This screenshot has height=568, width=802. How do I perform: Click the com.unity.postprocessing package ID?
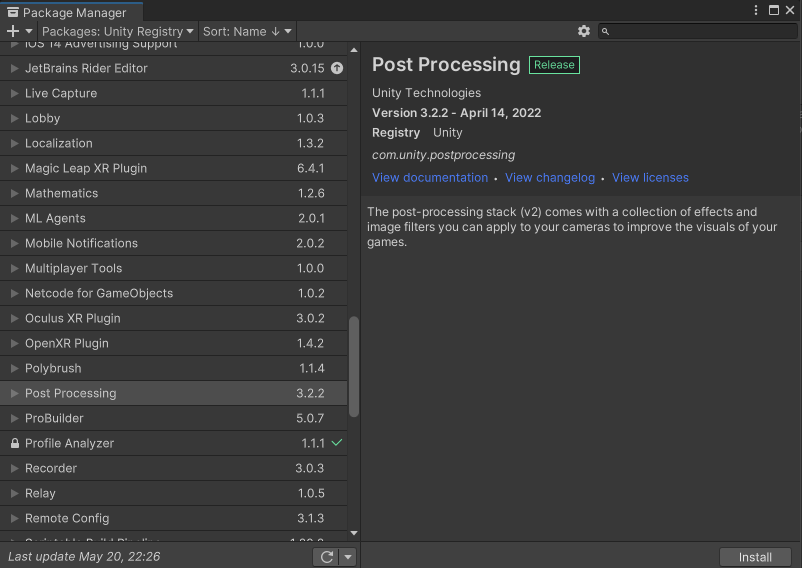tap(443, 155)
